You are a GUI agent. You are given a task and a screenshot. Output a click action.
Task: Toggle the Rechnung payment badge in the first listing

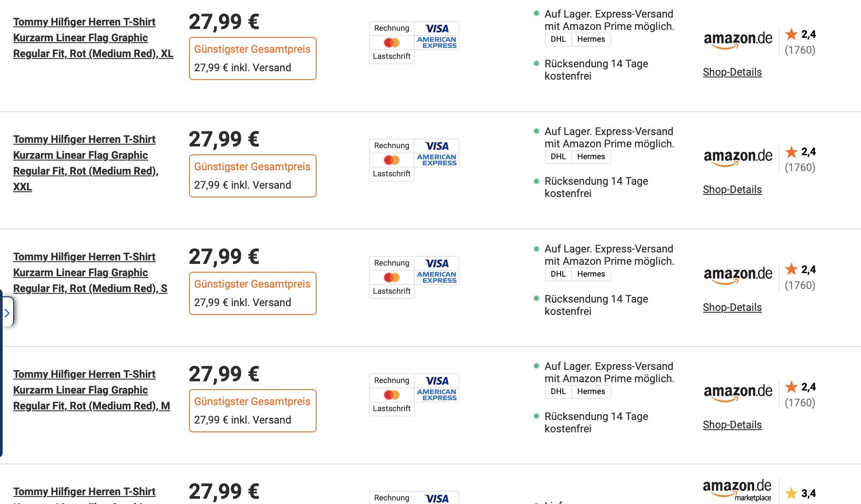point(391,28)
